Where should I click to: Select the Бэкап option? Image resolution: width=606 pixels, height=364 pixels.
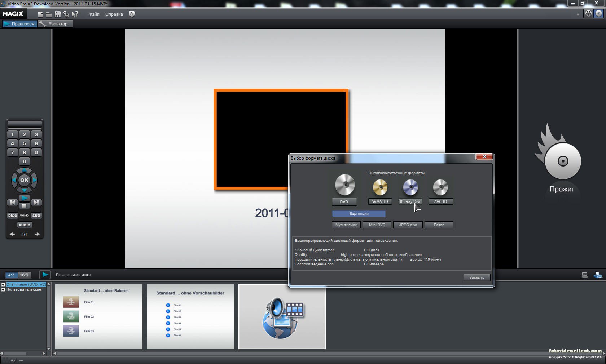(439, 225)
